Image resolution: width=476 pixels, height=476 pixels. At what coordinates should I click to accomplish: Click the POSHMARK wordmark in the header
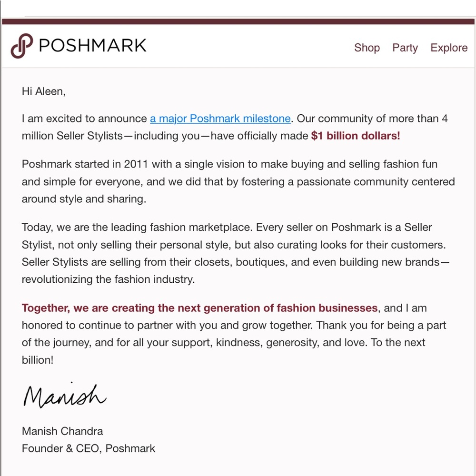(x=93, y=46)
